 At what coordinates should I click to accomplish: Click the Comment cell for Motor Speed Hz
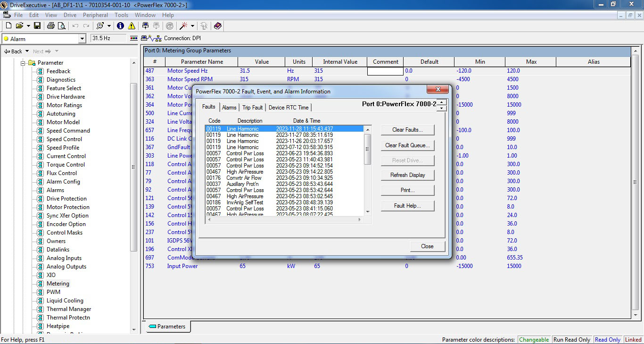pyautogui.click(x=385, y=71)
